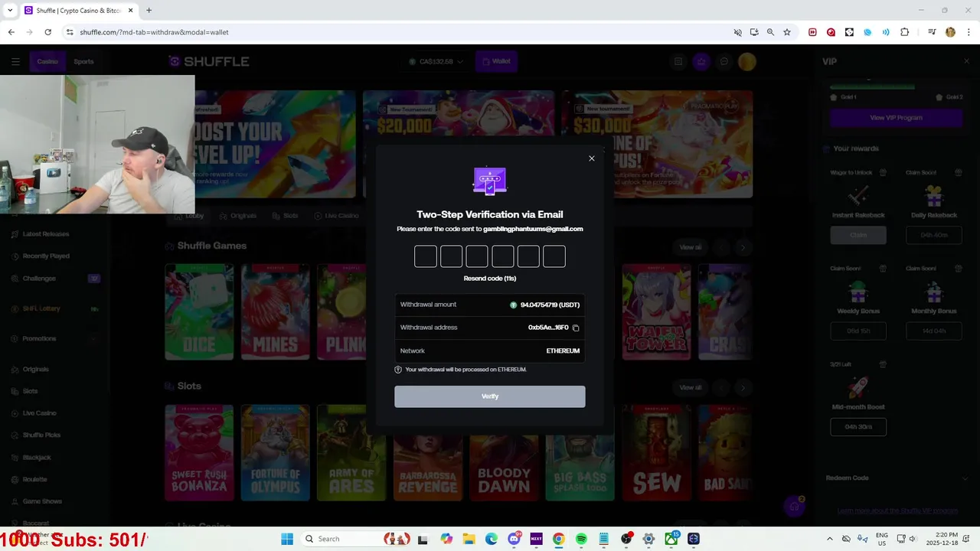Click View all for Shuffle Games
This screenshot has height=551, width=980.
tap(690, 247)
